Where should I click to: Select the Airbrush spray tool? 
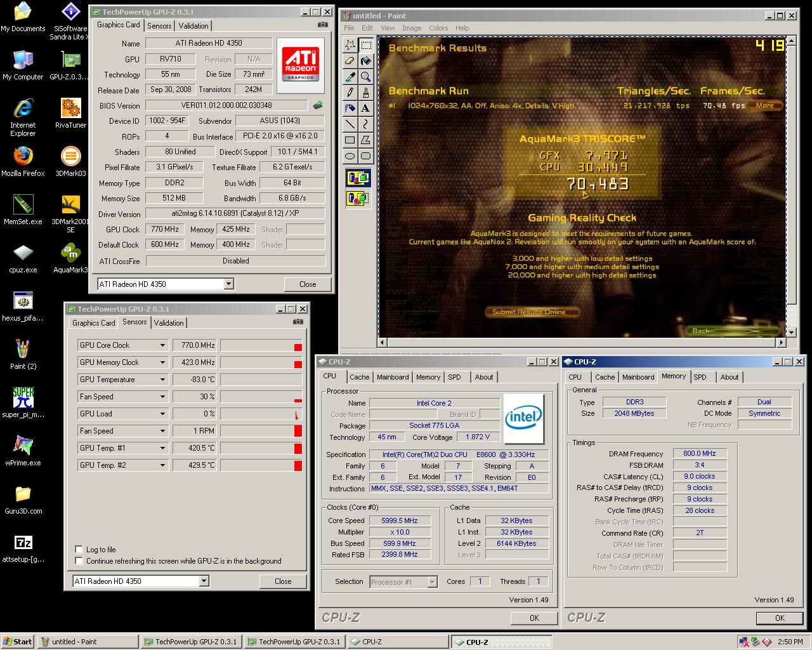click(x=350, y=109)
